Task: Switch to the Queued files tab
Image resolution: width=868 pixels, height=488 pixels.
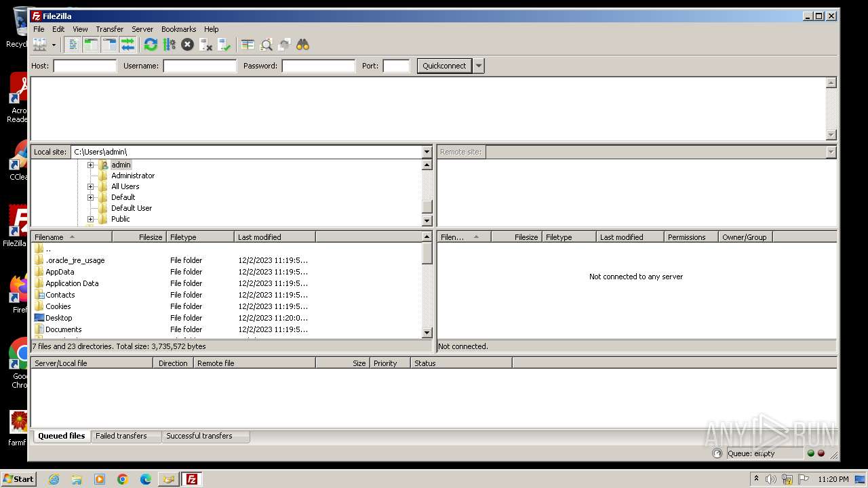Action: pyautogui.click(x=61, y=436)
